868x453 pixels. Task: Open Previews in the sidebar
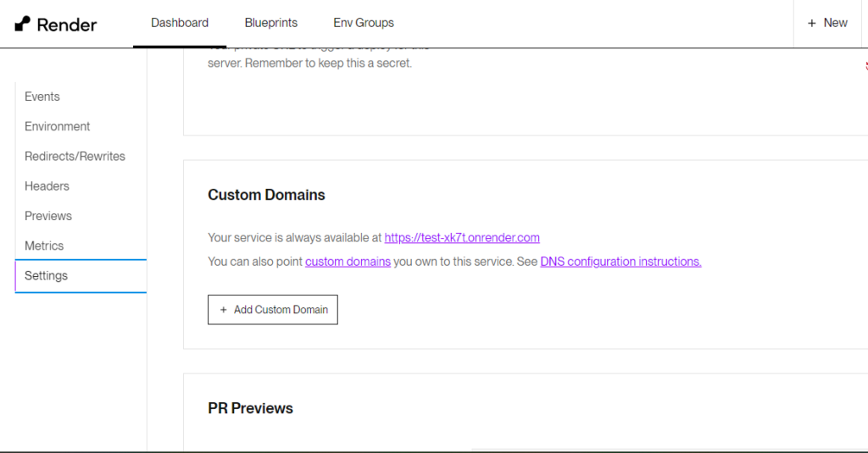pyautogui.click(x=48, y=216)
